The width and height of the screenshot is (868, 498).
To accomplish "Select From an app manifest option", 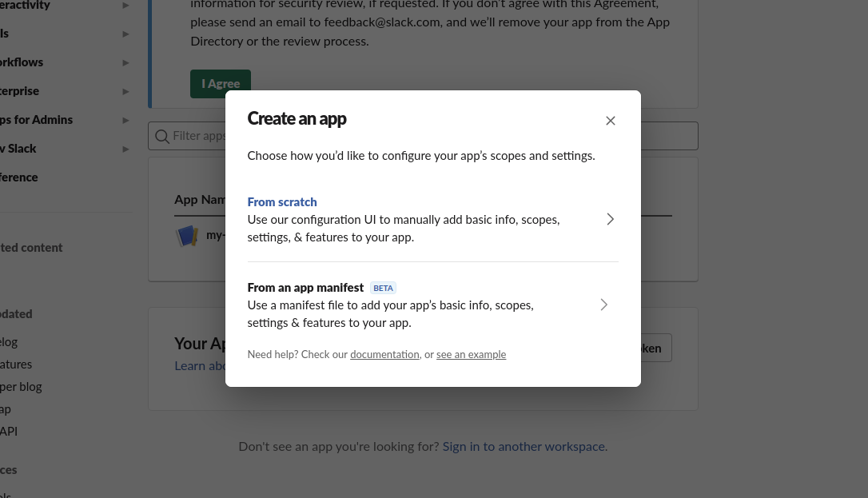I will (433, 305).
